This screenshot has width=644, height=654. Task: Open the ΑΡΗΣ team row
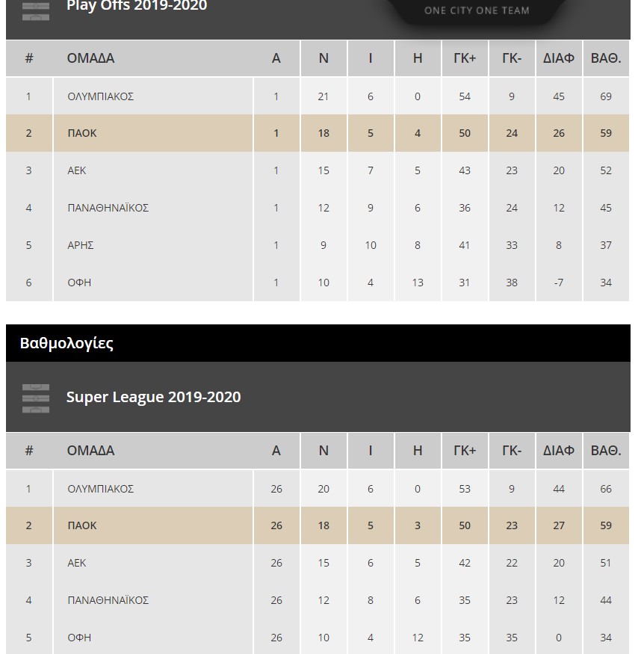[80, 245]
